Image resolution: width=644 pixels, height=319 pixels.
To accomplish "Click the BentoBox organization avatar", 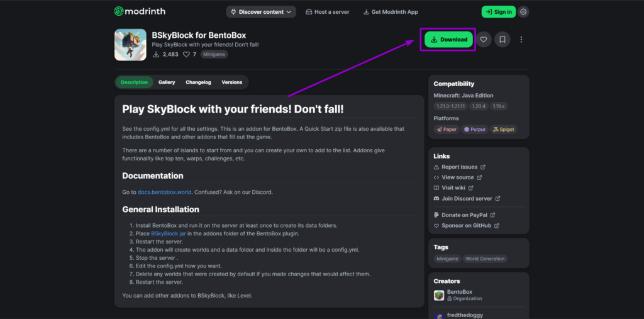I will (x=439, y=295).
